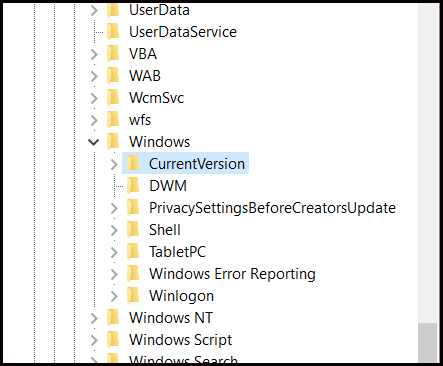Expand the Windows NT key

pyautogui.click(x=94, y=318)
